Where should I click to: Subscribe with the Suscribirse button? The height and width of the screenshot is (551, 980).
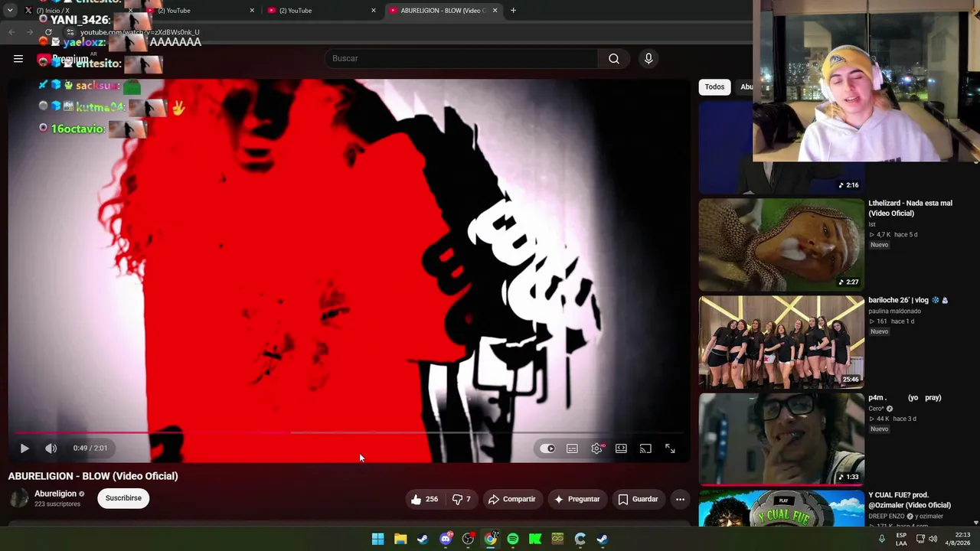pyautogui.click(x=123, y=498)
